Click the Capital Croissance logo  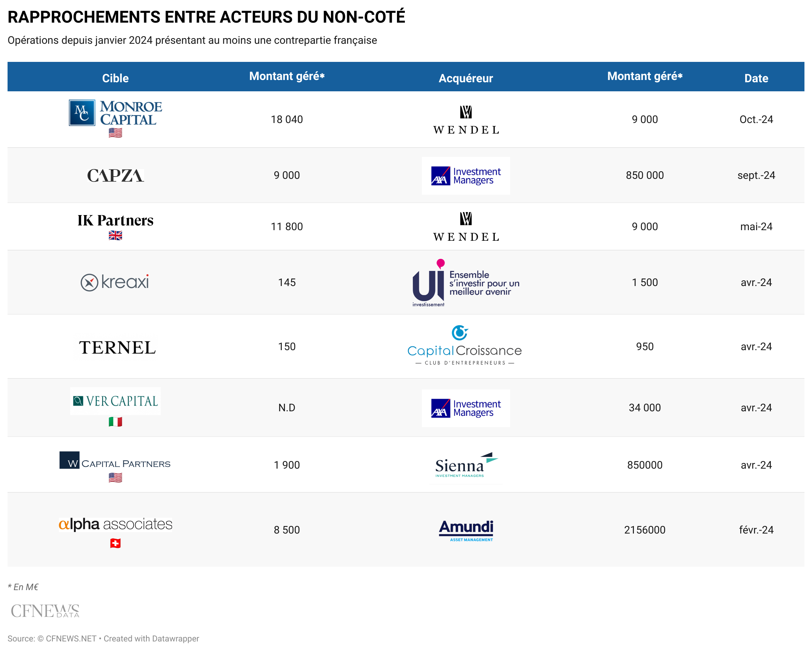click(464, 346)
